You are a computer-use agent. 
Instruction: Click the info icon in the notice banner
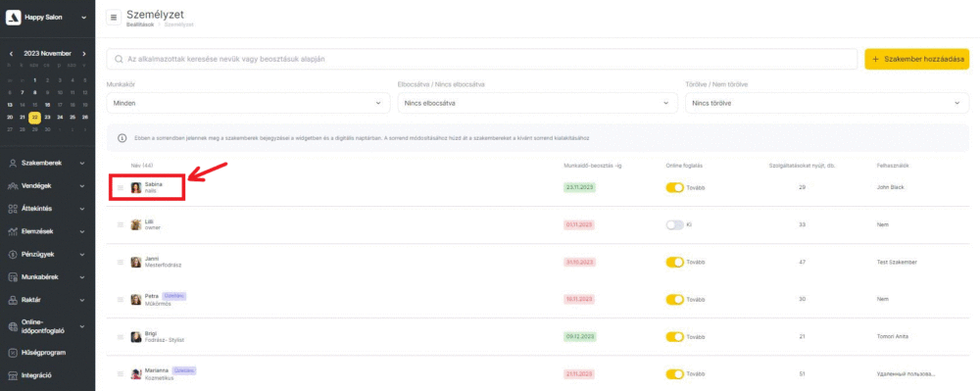(x=122, y=137)
